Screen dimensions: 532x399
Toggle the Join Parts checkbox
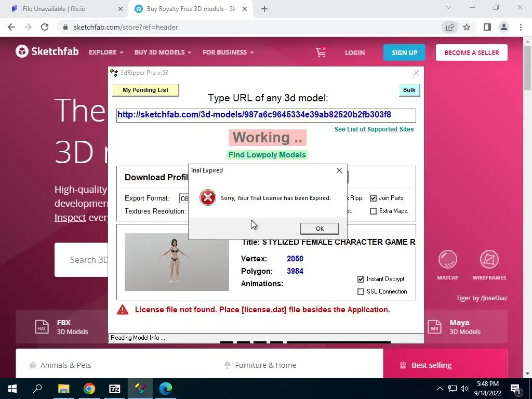click(x=373, y=198)
